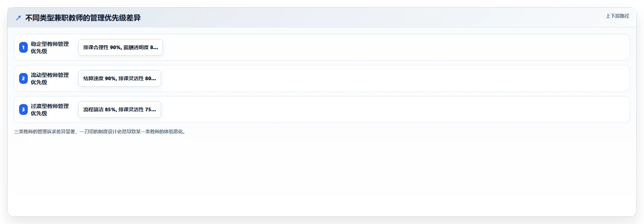The height and width of the screenshot is (224, 644).
Task: Select the 稳定型教师管理优先级 row label
Action: click(50, 47)
